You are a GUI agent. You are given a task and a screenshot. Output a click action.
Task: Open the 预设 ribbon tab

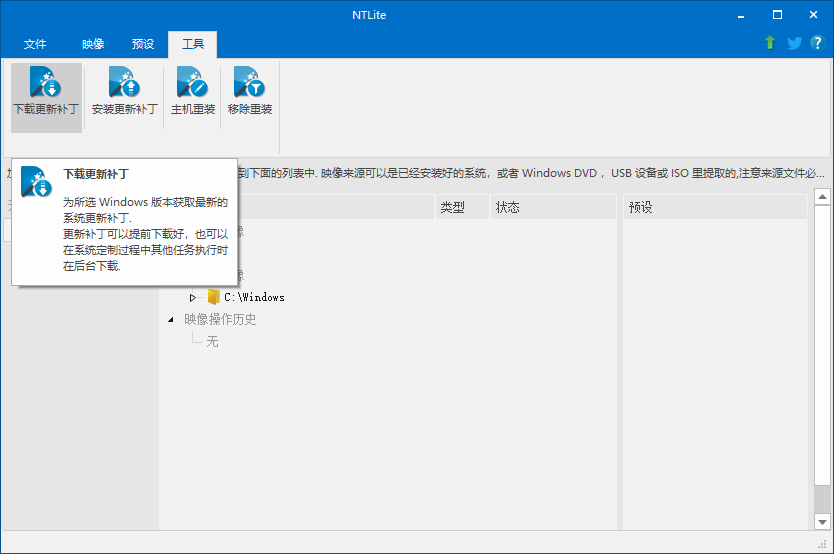[x=143, y=44]
